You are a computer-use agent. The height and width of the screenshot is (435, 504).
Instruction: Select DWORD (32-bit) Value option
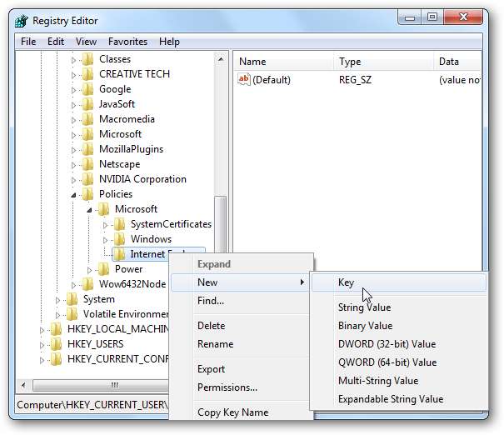[x=387, y=344]
